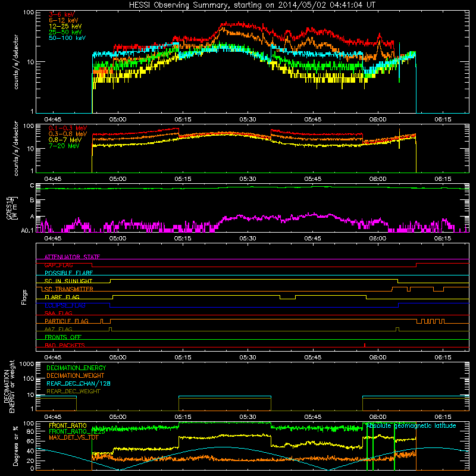476x476 pixels.
Task: Click the 0.1-0.3 MeV legend entry
Action: (x=68, y=128)
